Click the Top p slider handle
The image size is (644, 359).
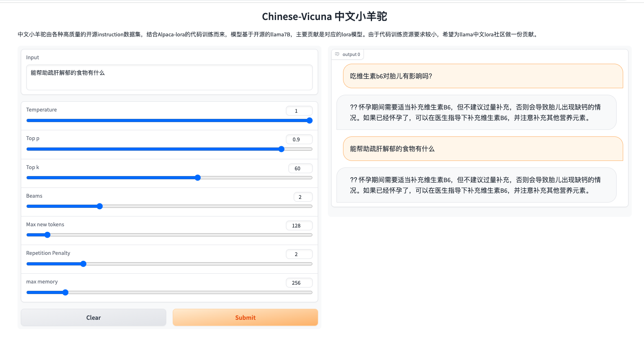[x=281, y=149]
